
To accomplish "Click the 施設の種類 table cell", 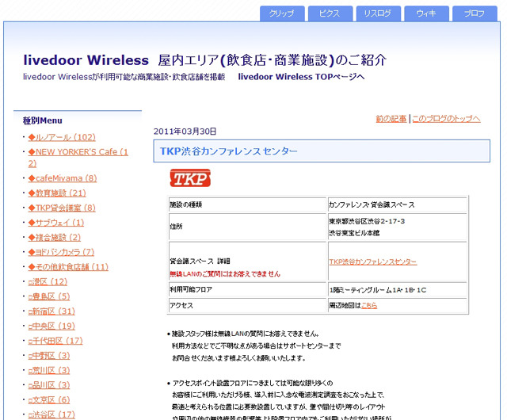I will click(248, 204).
